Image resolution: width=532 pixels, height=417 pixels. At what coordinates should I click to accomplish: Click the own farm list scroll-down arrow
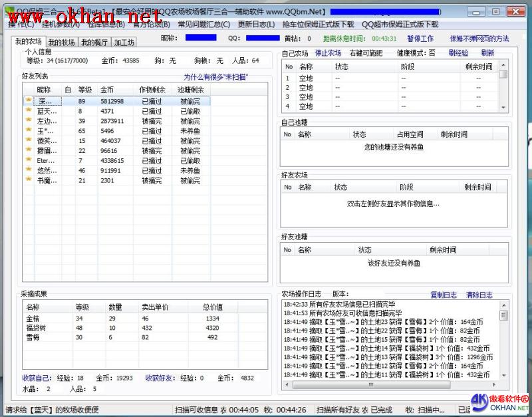[503, 107]
